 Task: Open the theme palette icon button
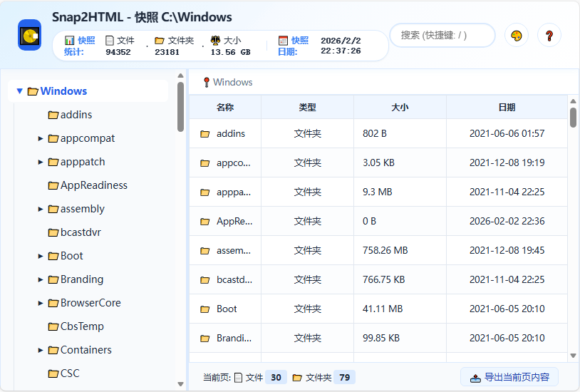(x=517, y=36)
